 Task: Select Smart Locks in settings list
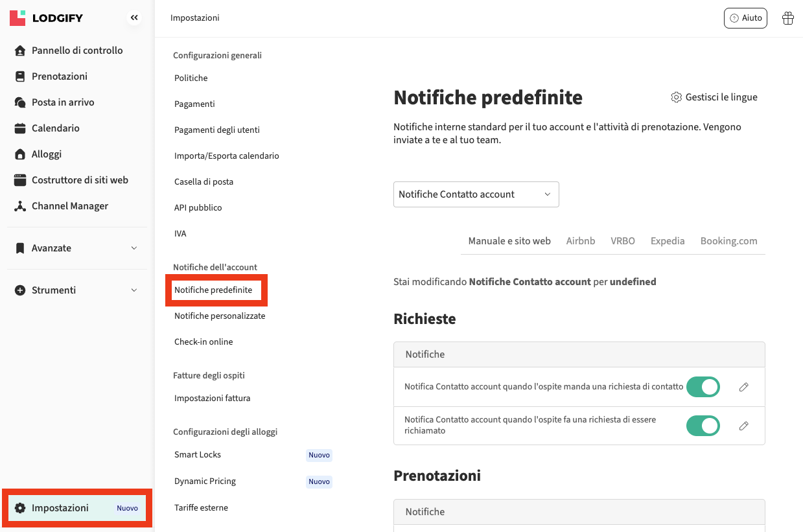[198, 455]
